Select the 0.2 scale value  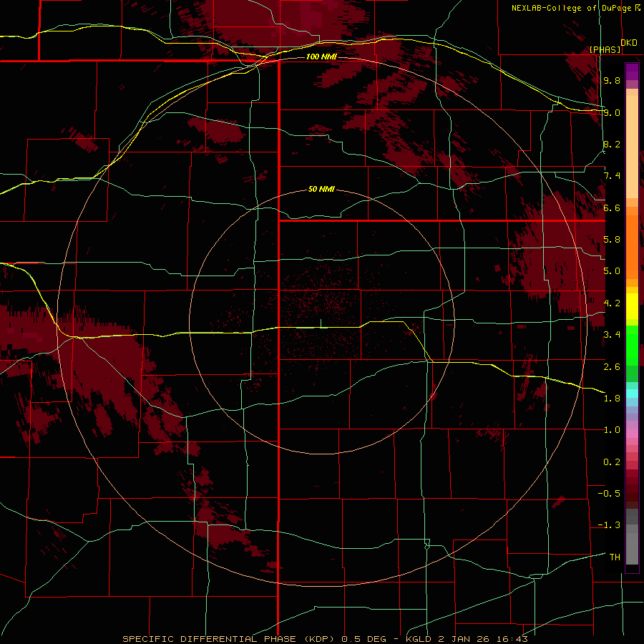coord(612,462)
